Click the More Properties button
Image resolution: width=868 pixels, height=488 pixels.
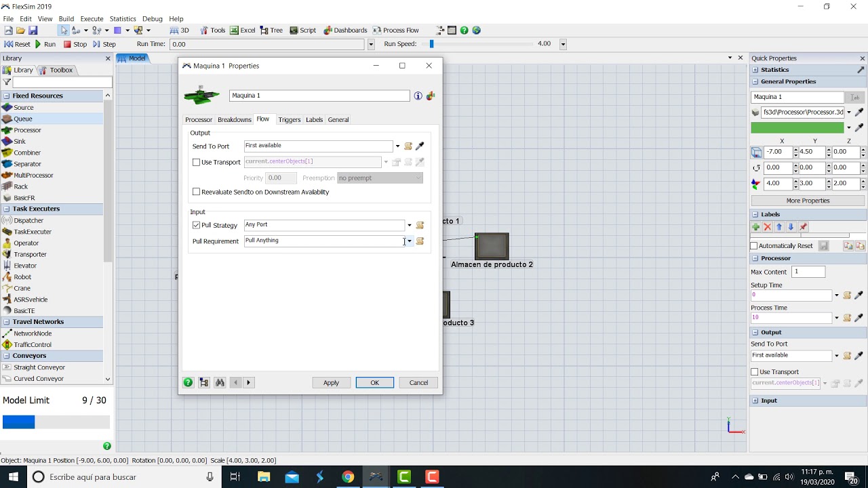tap(808, 201)
